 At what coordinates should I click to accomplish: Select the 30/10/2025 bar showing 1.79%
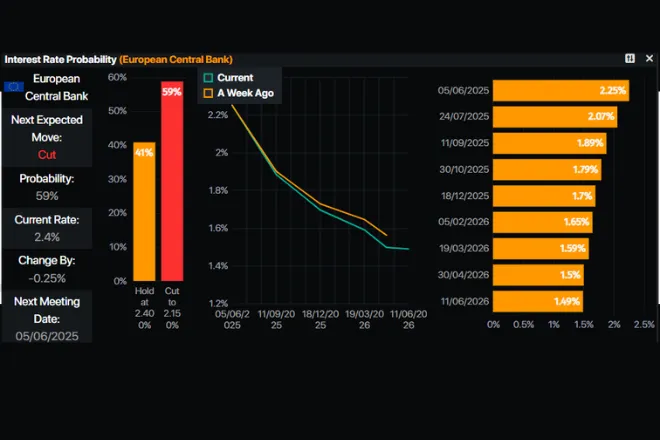(547, 170)
